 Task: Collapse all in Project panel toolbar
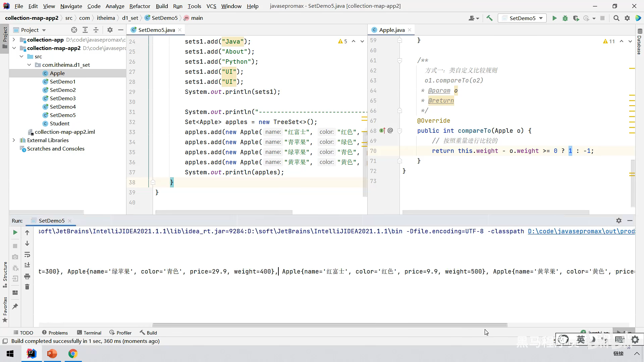[x=96, y=30]
